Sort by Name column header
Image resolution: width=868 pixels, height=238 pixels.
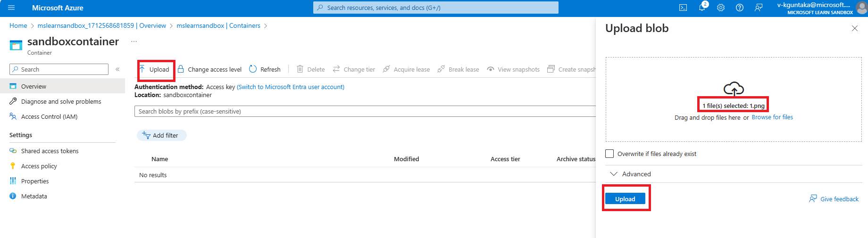point(159,159)
